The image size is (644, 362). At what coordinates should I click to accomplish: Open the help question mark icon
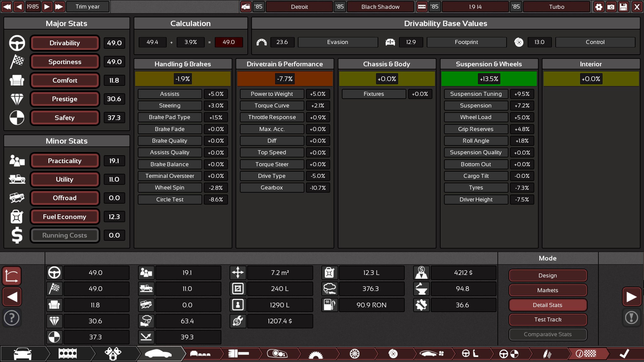[12, 318]
